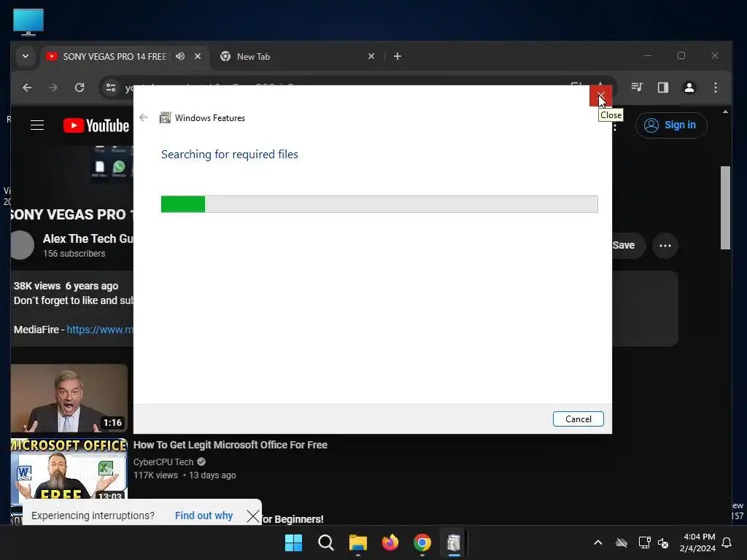Open Alex The Tech Guy channel name
Image resolution: width=747 pixels, height=560 pixels.
(x=88, y=238)
